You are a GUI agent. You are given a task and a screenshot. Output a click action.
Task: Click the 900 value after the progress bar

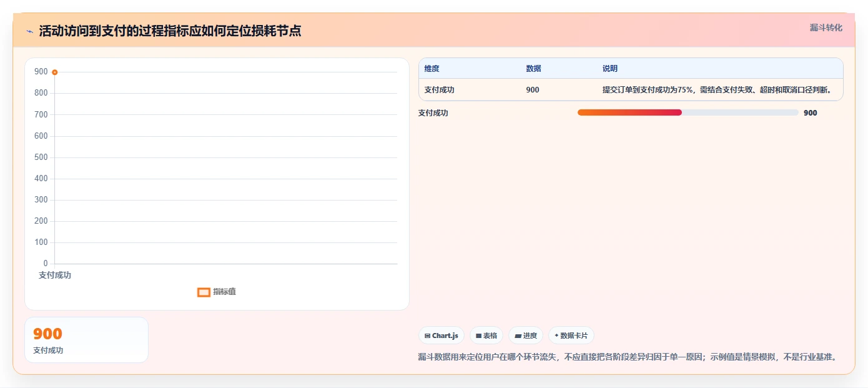[810, 113]
